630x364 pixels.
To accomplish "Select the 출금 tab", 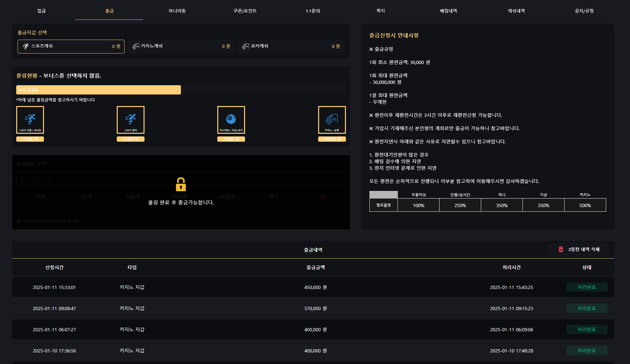I will [109, 11].
